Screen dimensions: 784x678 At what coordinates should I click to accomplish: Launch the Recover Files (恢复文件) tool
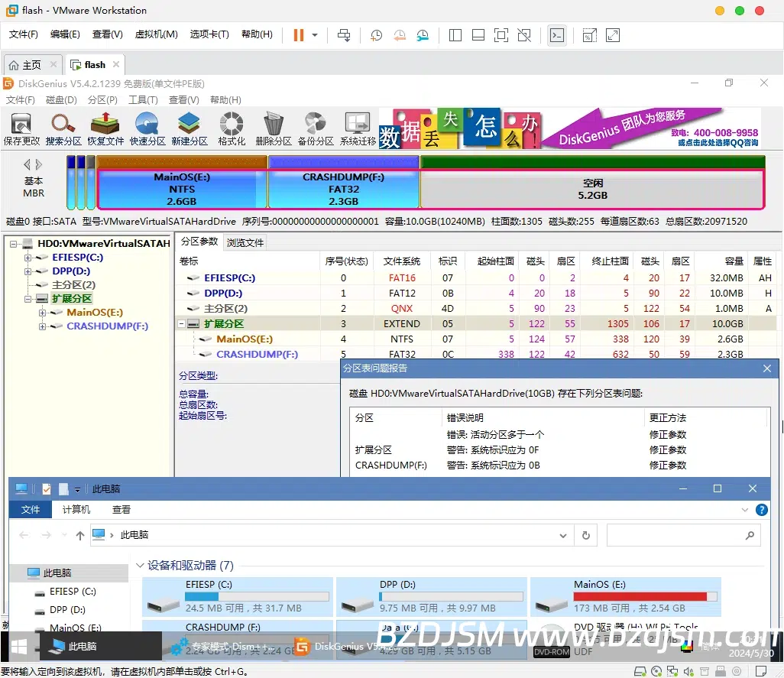coord(105,129)
